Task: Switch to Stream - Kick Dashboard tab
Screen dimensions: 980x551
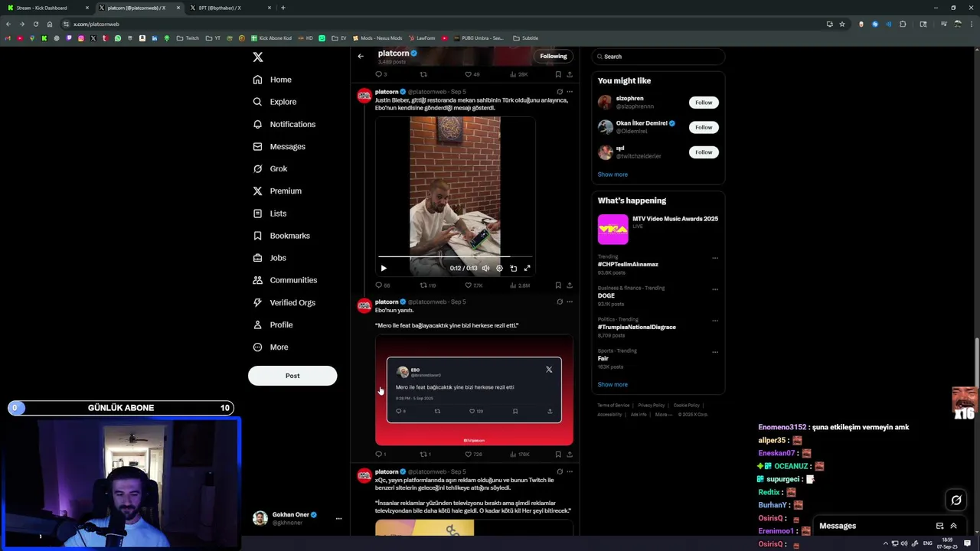Action: pos(46,8)
